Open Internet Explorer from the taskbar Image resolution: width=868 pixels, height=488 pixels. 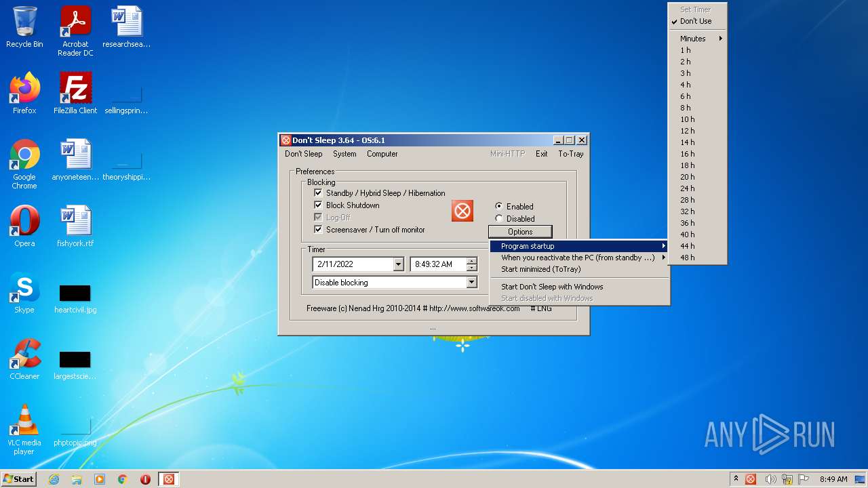[54, 479]
